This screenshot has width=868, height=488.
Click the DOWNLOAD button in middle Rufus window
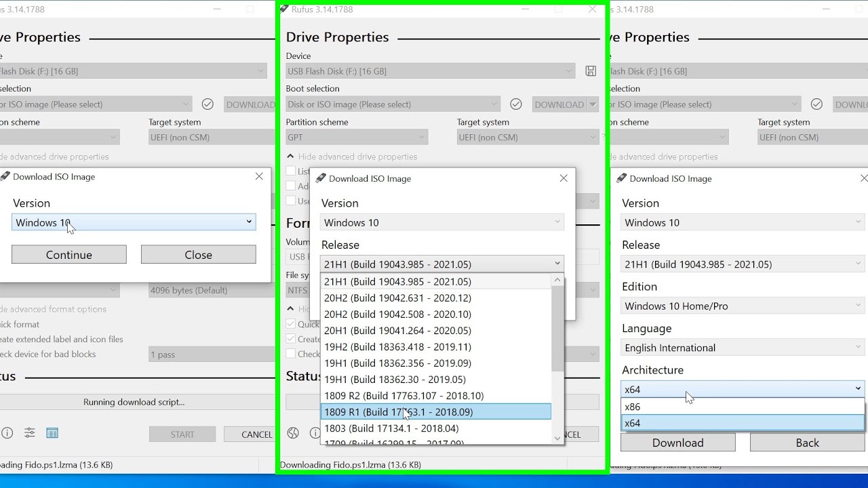click(x=559, y=104)
